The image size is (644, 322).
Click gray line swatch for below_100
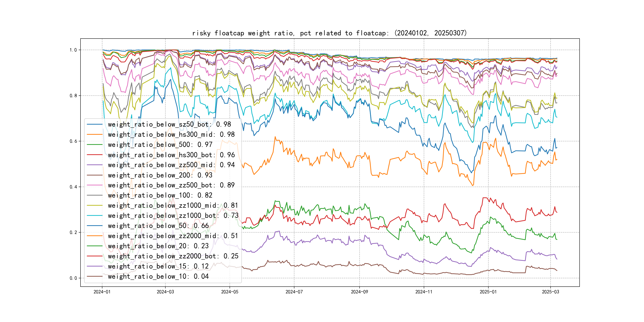(95, 195)
